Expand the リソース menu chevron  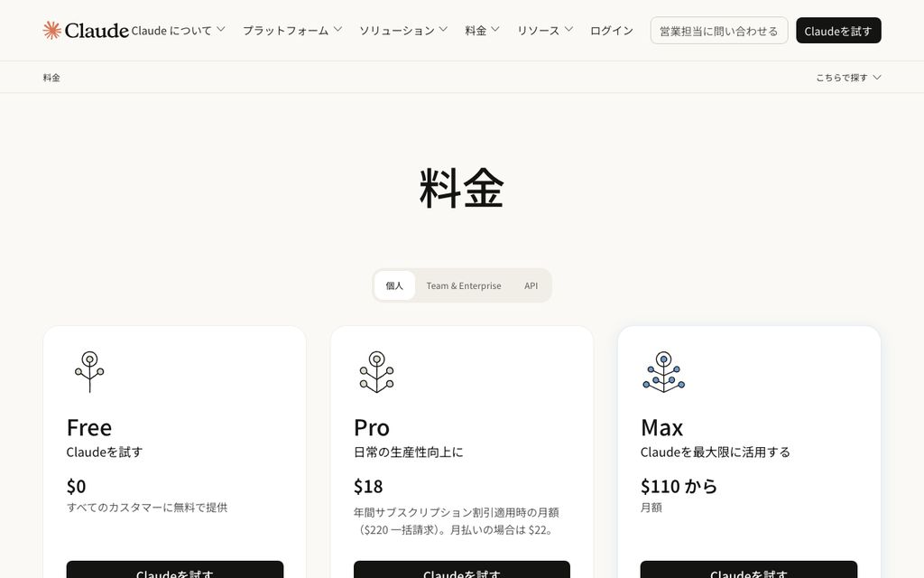coord(568,29)
